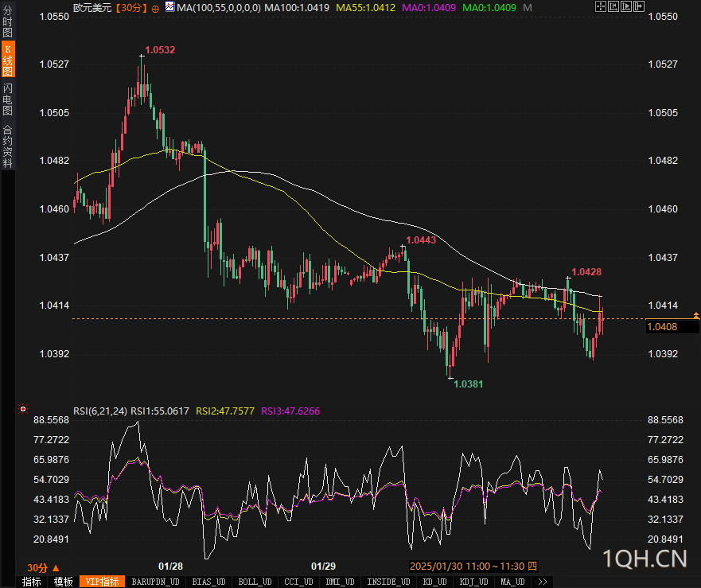Screen dimensions: 701x588
Task: Apply the BIAS_UD indicator
Action: 208,582
